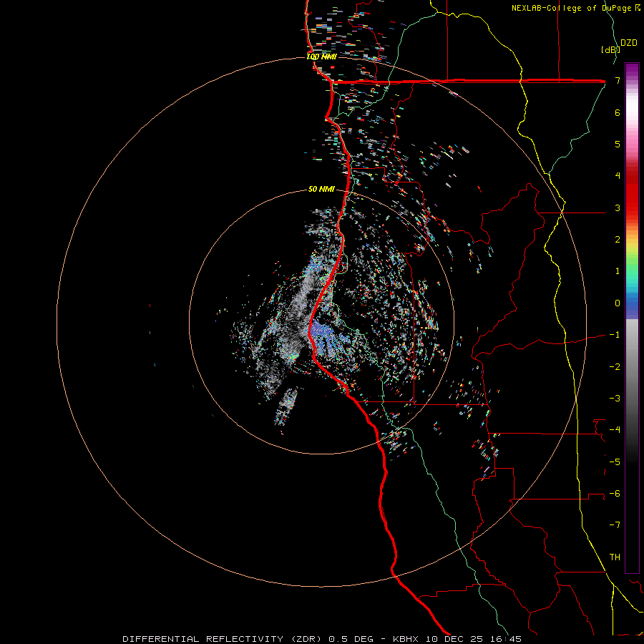The height and width of the screenshot is (644, 644).
Task: Click the -3 tick label on the scale
Action: point(615,399)
